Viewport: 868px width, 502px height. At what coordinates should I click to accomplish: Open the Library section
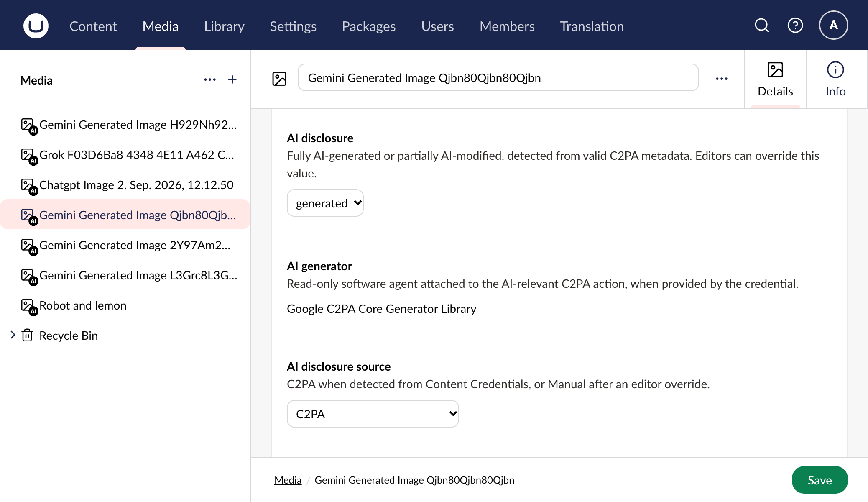pyautogui.click(x=224, y=26)
